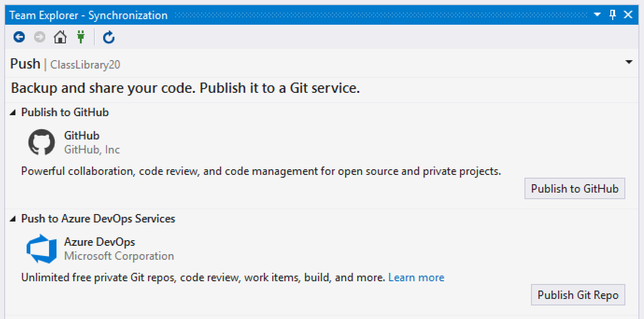Click the Publish to GitHub button

tap(574, 188)
